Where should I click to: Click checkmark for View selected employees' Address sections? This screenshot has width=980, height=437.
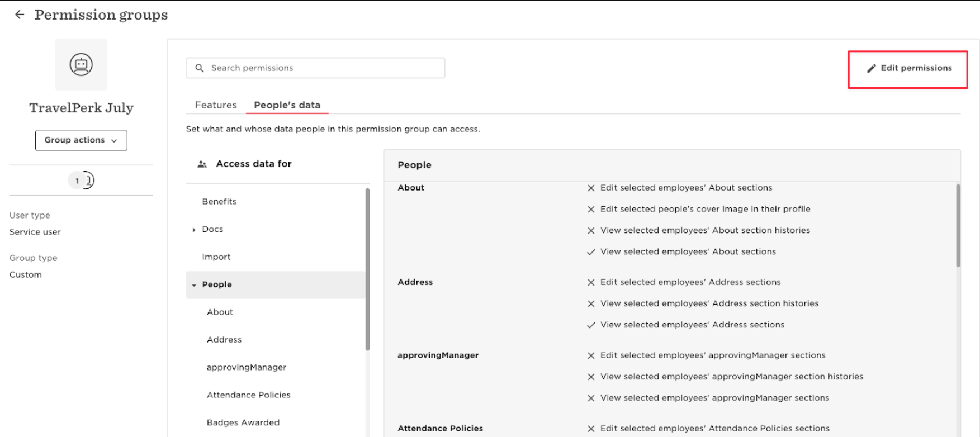591,325
